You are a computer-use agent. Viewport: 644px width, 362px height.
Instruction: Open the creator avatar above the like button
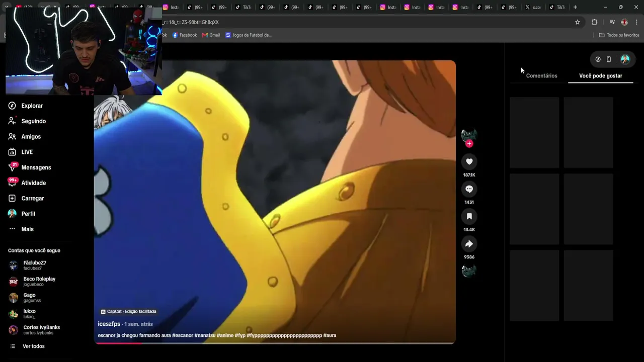click(469, 135)
